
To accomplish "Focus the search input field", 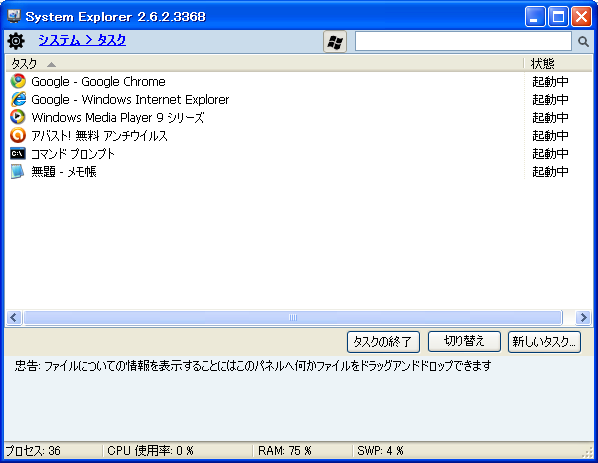I will (x=463, y=41).
